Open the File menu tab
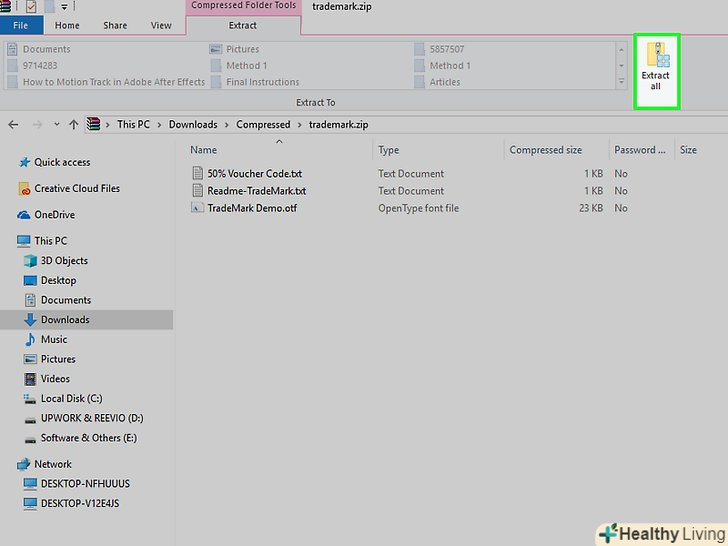The image size is (728, 546). pyautogui.click(x=20, y=26)
